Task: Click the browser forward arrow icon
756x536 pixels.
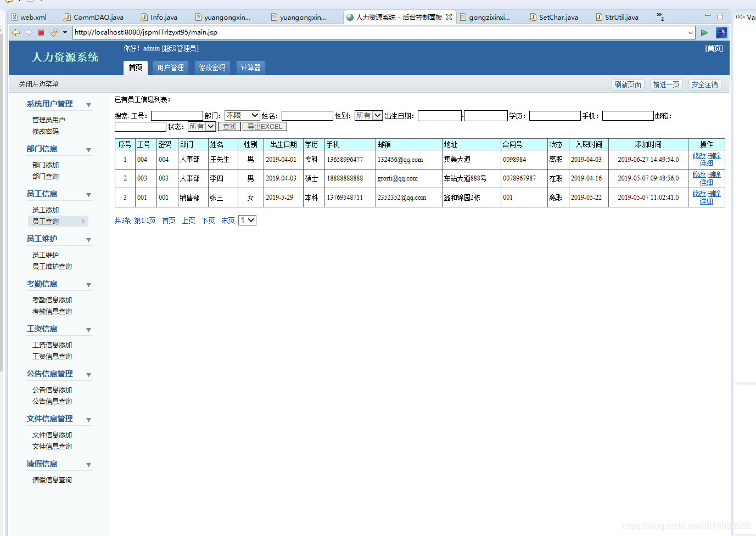Action: click(29, 32)
